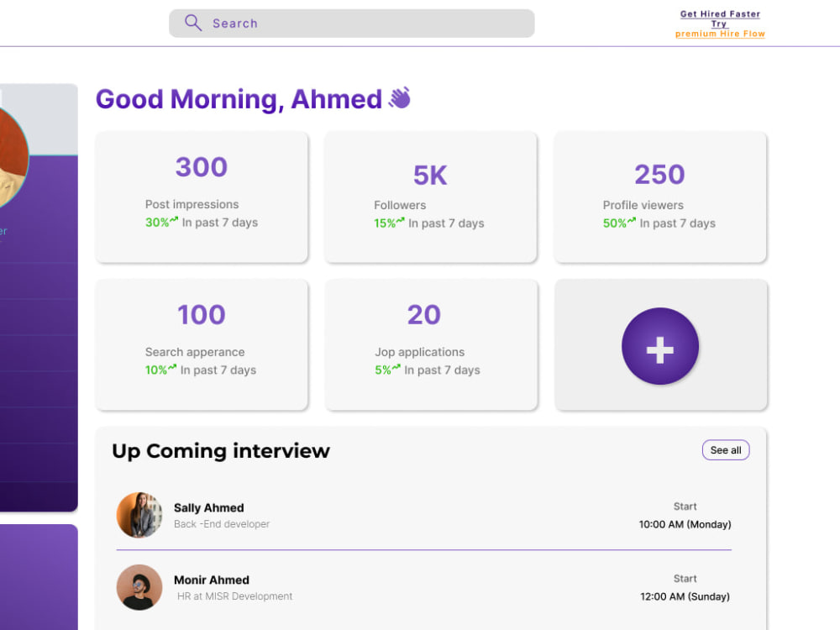Click the purple plus add button
This screenshot has height=630, width=840.
click(660, 346)
